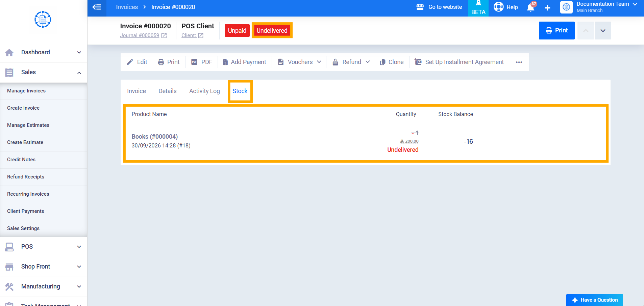This screenshot has width=644, height=306.
Task: Switch to the Details tab
Action: click(x=168, y=91)
